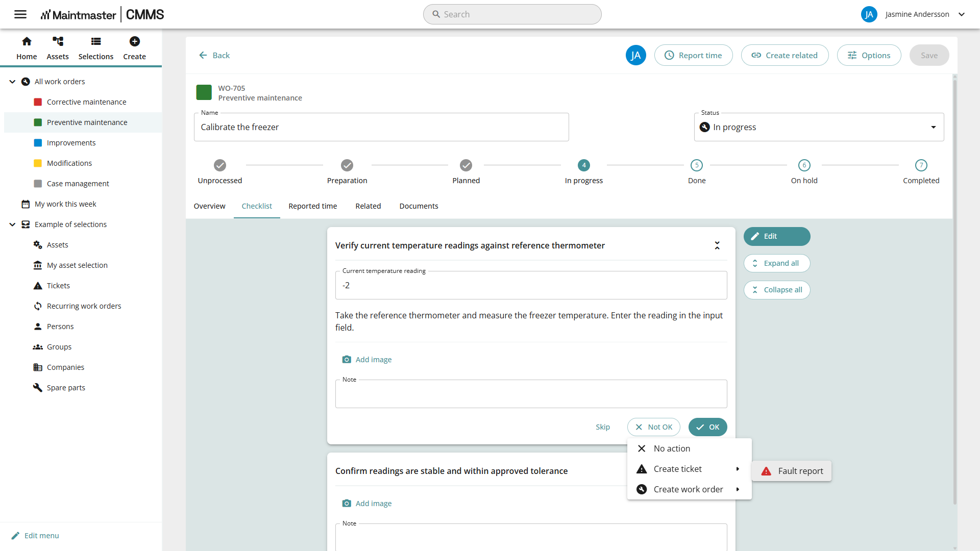
Task: Collapse Example of selections tree
Action: [x=12, y=224]
